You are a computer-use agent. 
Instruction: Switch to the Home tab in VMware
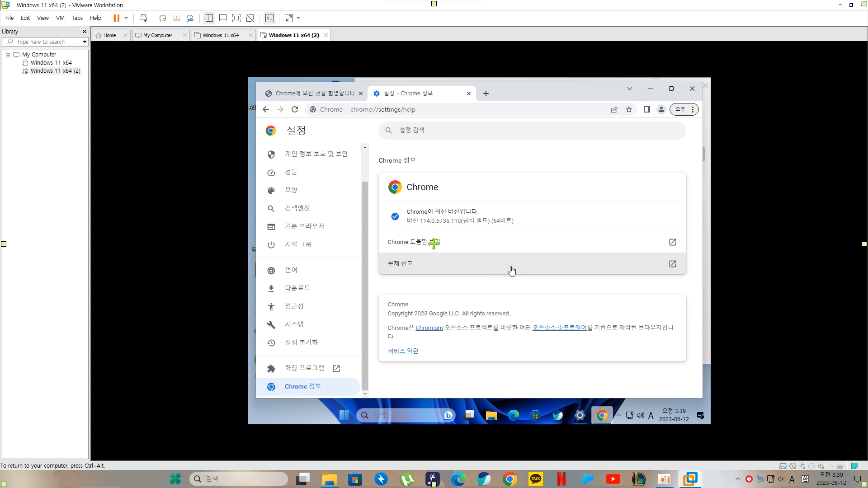109,35
